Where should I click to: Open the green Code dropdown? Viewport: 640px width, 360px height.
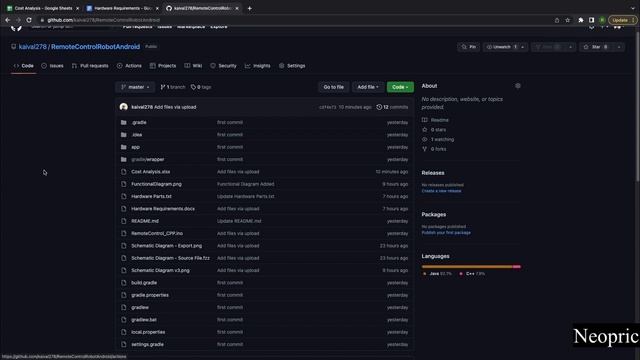coord(400,87)
